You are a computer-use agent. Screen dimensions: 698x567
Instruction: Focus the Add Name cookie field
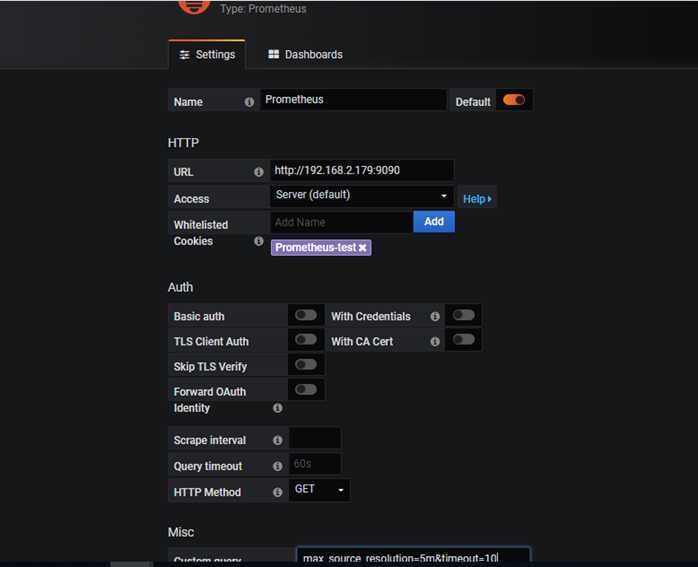point(341,222)
